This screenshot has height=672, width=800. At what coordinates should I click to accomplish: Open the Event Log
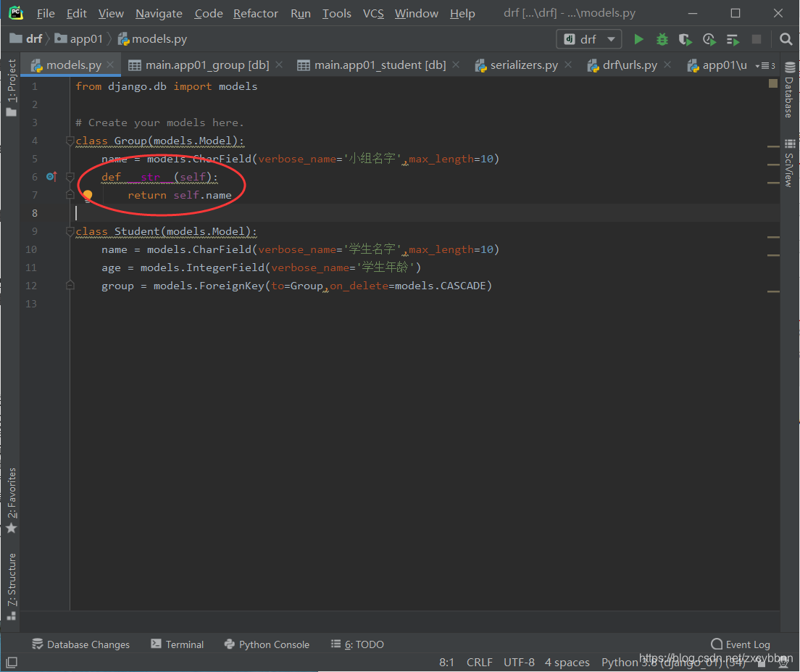click(741, 644)
